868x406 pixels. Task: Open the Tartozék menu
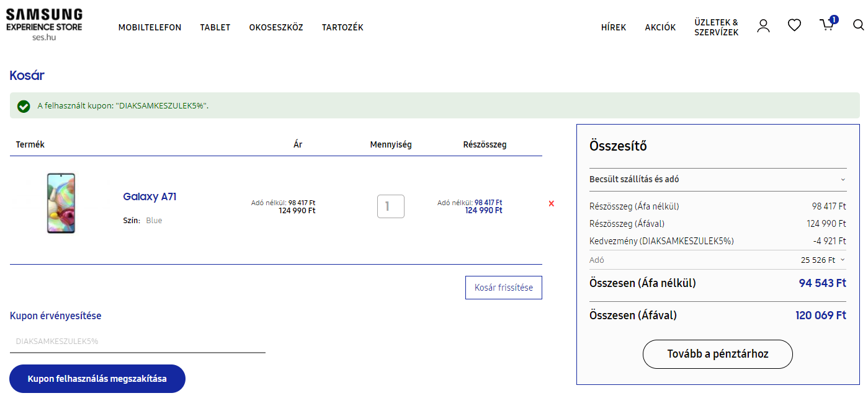click(342, 27)
